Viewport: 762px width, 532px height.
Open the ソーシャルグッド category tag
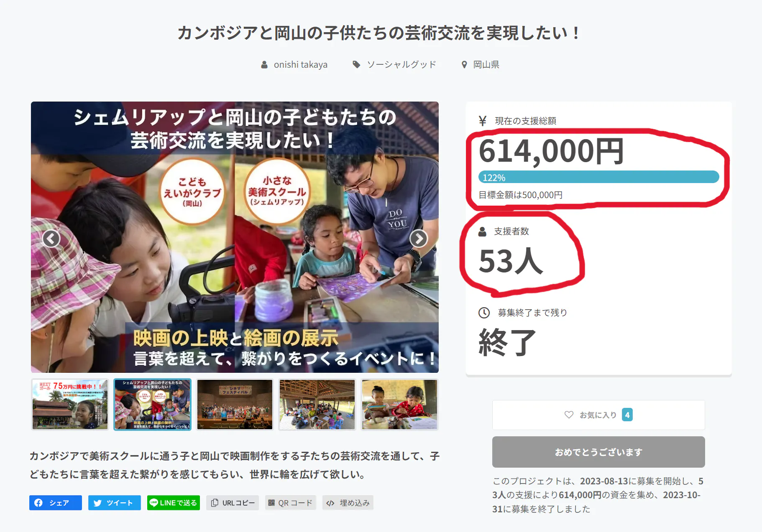point(401,65)
